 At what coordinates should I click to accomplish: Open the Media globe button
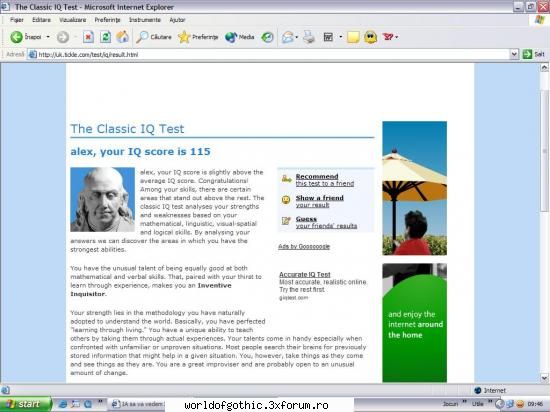coord(231,37)
